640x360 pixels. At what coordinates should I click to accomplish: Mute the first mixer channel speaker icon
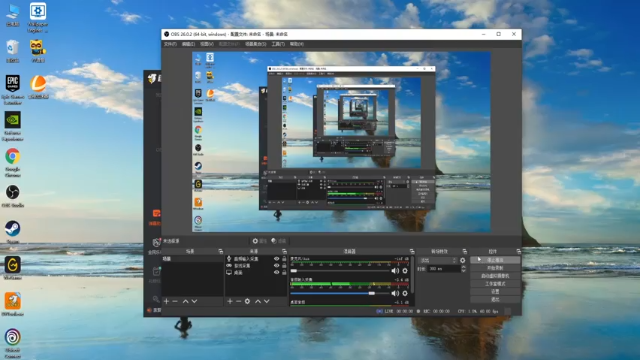395,271
